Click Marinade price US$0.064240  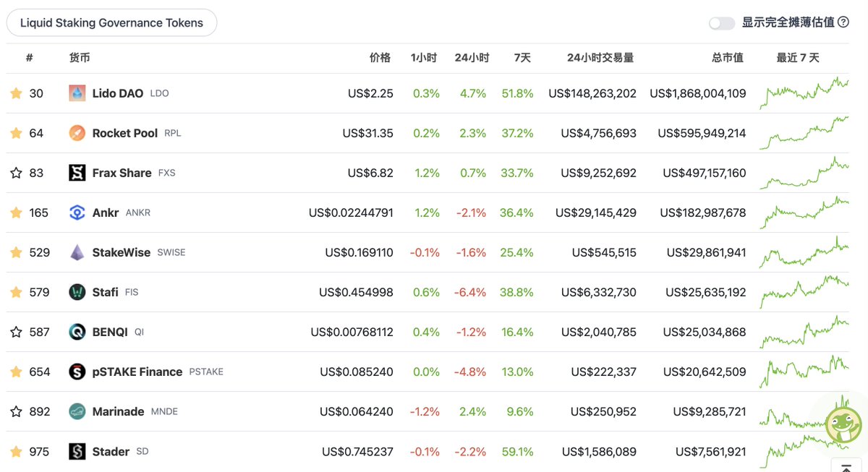point(357,411)
